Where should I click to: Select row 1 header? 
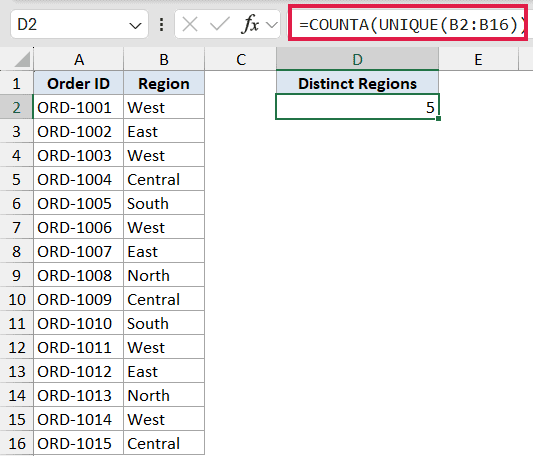[x=17, y=83]
